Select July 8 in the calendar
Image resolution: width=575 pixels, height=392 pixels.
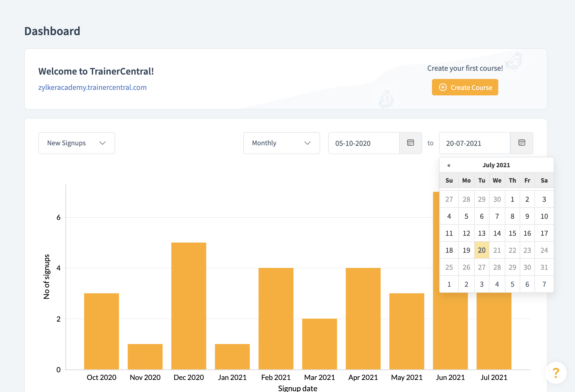point(512,216)
